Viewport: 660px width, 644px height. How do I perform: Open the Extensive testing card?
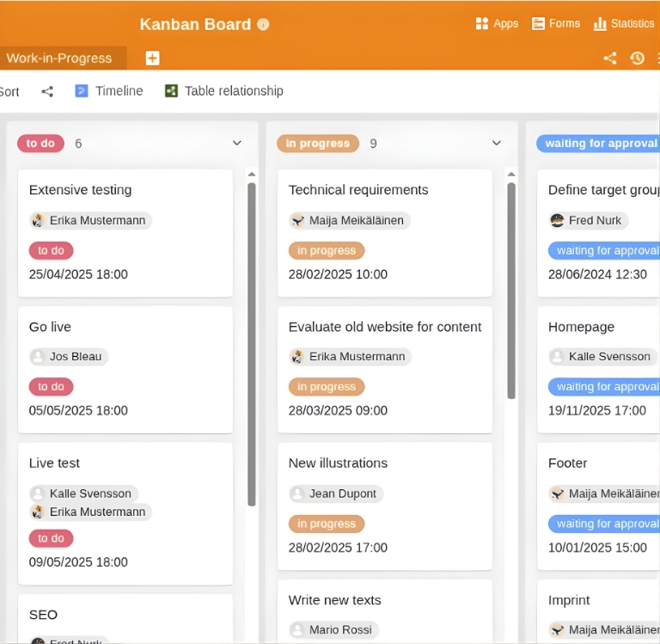125,233
